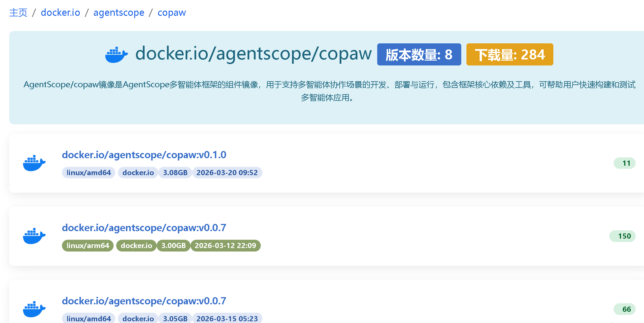The width and height of the screenshot is (644, 323).
Task: Click Docker icon beside the amd64 v0.0.7 entry
Action: coord(34,309)
